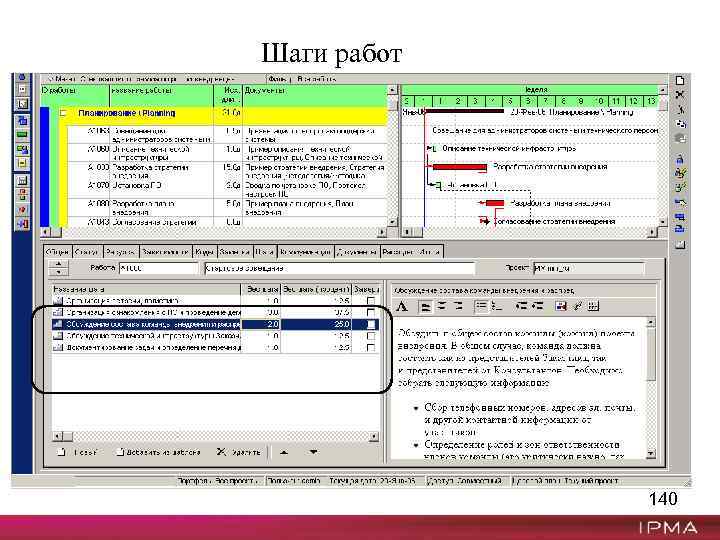This screenshot has height=540, width=720.
Task: Mark step 'Организация ознакомления с ПО' completed
Action: click(x=370, y=312)
